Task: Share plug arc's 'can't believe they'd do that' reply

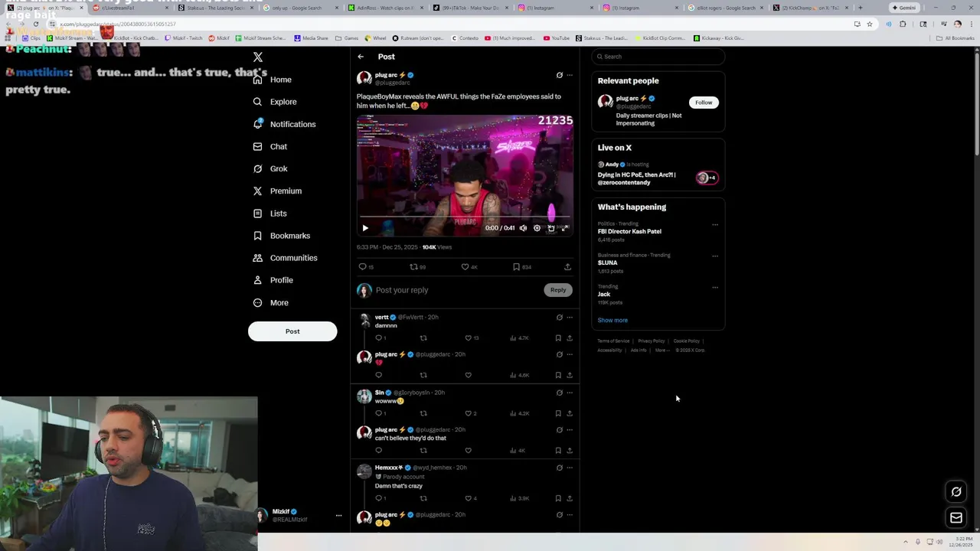Action: [x=570, y=451]
